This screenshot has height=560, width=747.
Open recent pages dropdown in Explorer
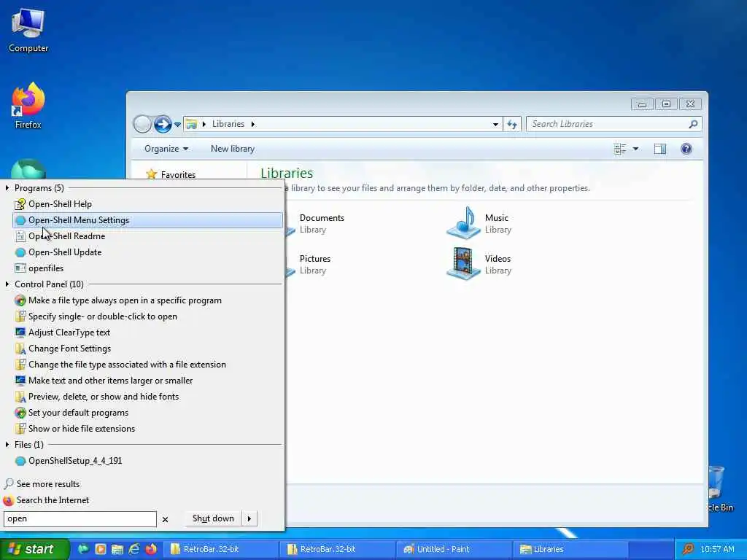coord(177,124)
